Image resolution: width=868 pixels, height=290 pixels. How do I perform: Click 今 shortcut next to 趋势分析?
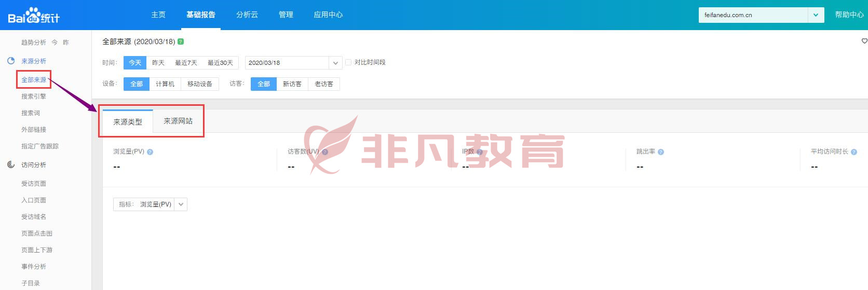tap(55, 43)
